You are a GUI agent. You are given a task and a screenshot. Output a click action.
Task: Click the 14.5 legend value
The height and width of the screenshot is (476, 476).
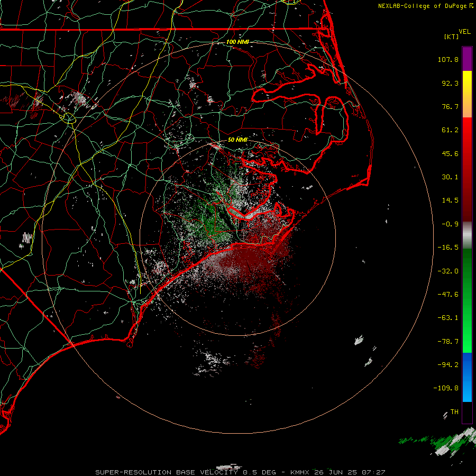(x=450, y=200)
